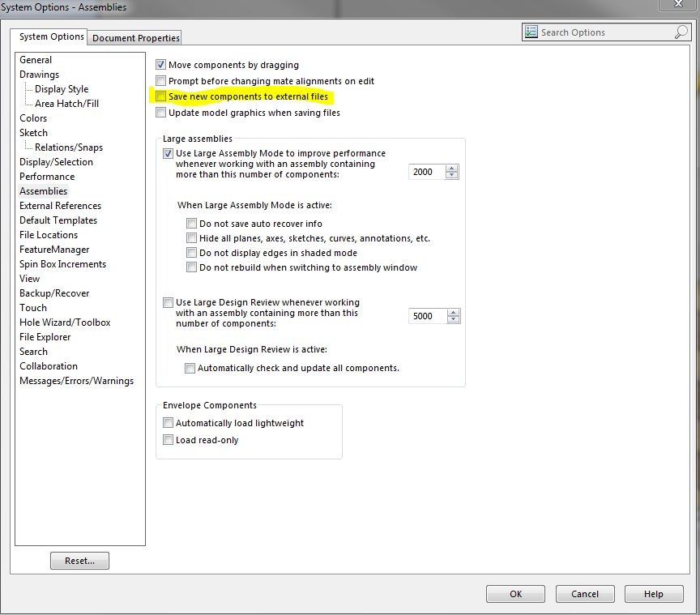Enable Update model graphics when saving files
Screen dimensions: 700x615
pos(160,113)
